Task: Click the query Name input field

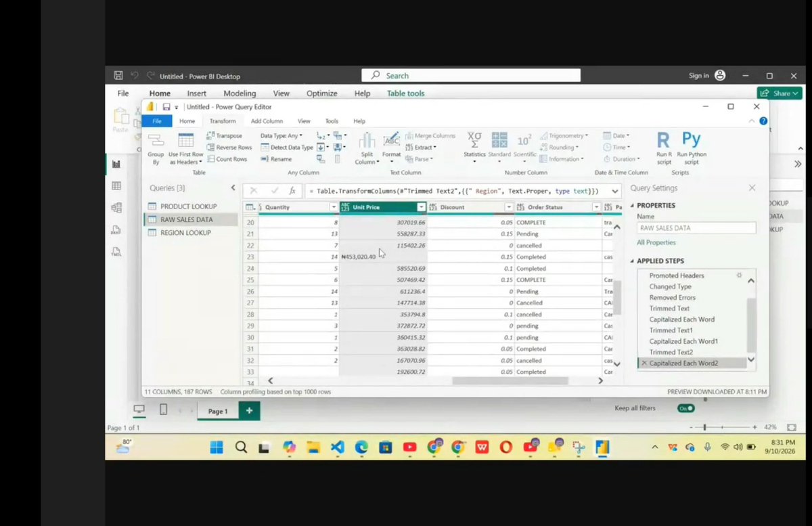Action: [696, 228]
